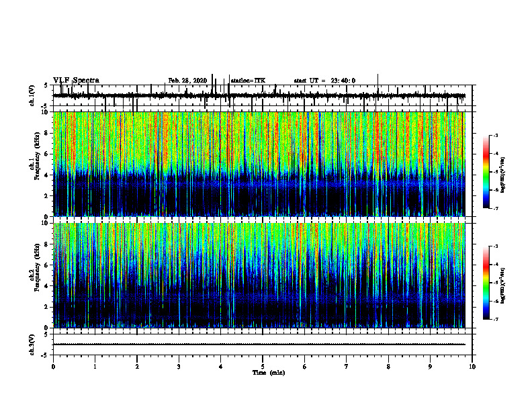Viewport: 532px width, 411px height.
Task: Click the "9" tick on the Time axis
Action: (x=430, y=367)
